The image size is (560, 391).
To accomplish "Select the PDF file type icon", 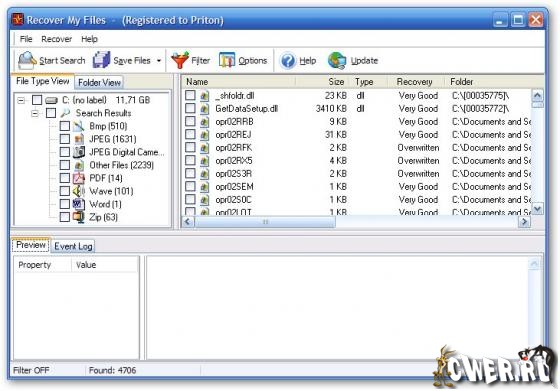I will click(79, 178).
